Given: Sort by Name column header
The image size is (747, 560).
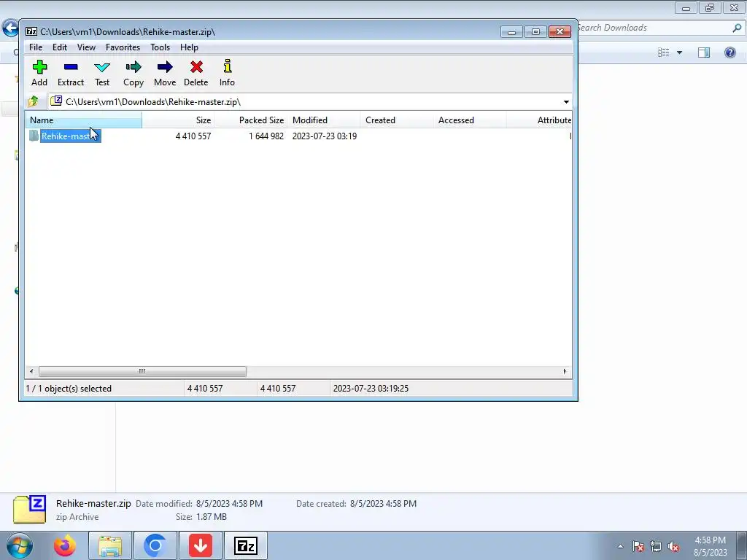Looking at the screenshot, I should pos(84,120).
